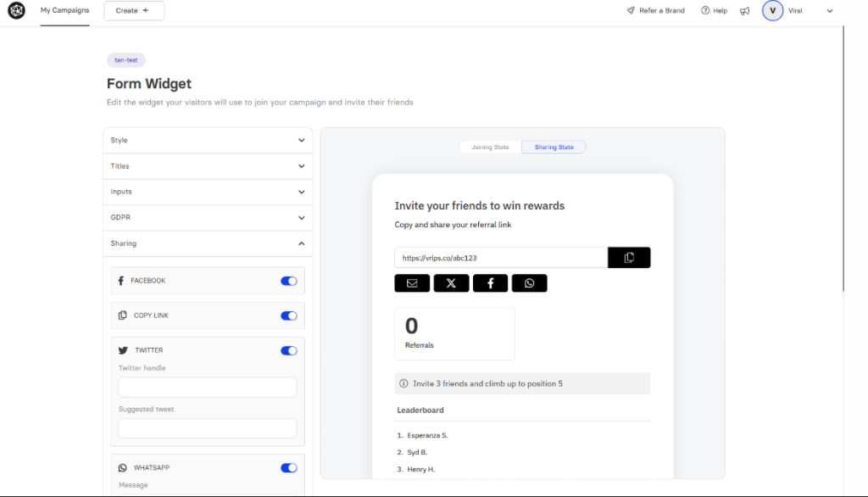
Task: Click the Facebook icon in sharing list
Action: coord(120,281)
